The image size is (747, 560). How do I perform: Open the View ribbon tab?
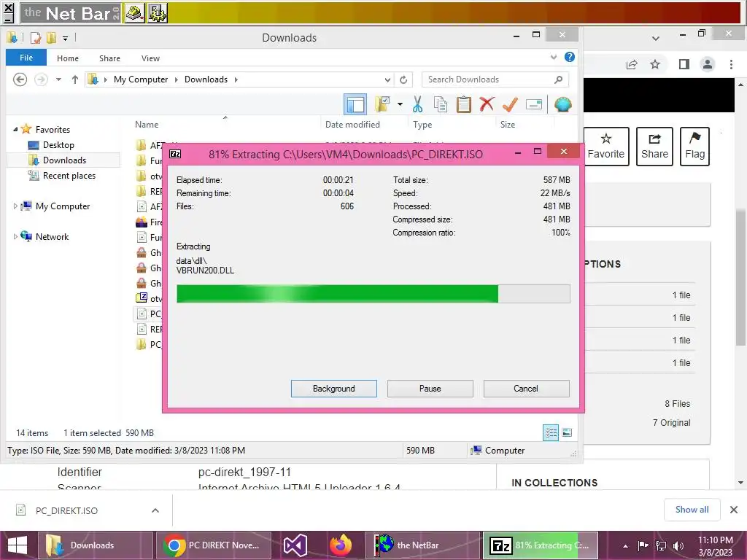click(x=150, y=58)
